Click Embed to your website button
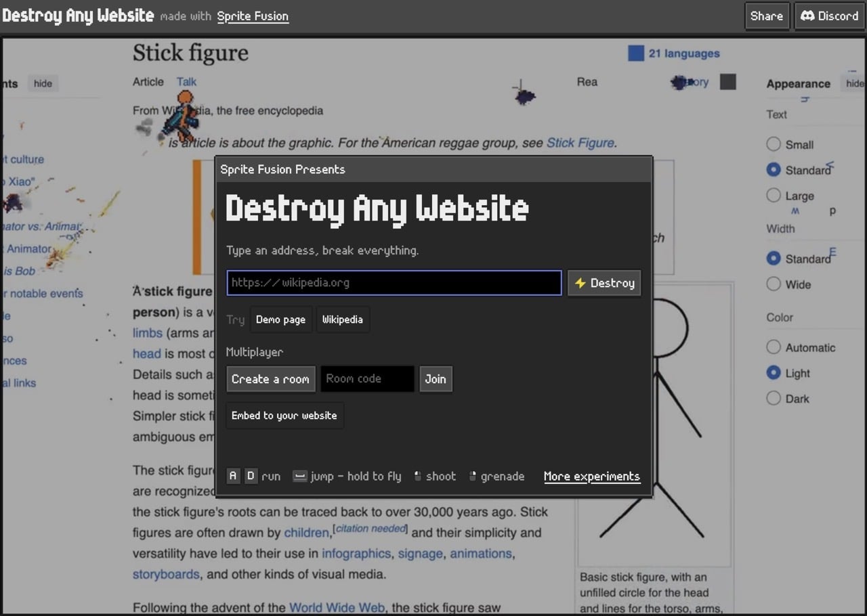The width and height of the screenshot is (867, 616). tap(284, 416)
